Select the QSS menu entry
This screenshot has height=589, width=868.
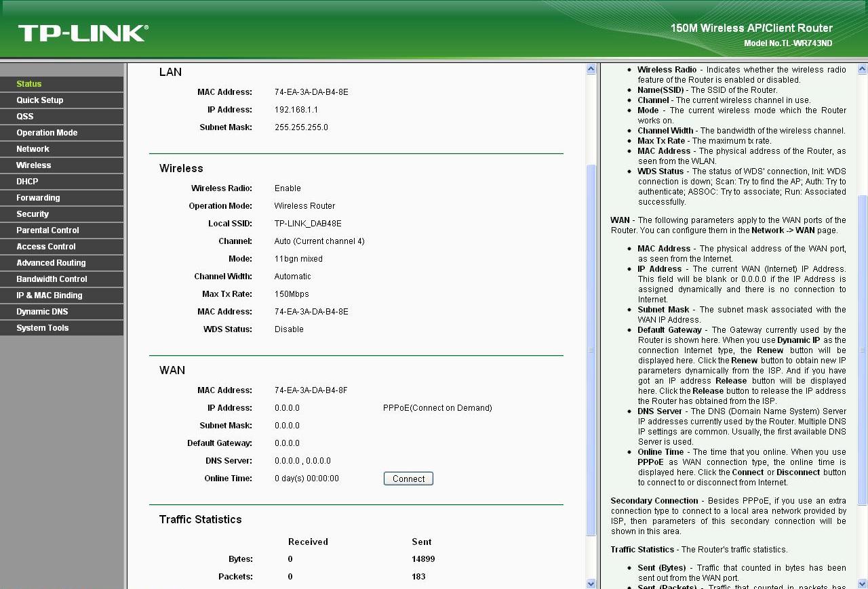62,117
